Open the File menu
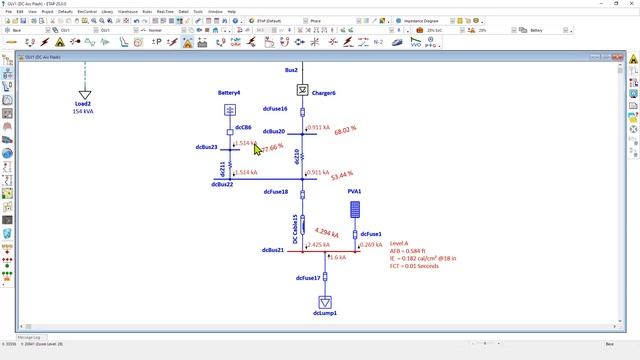The image size is (640, 360). click(x=9, y=12)
